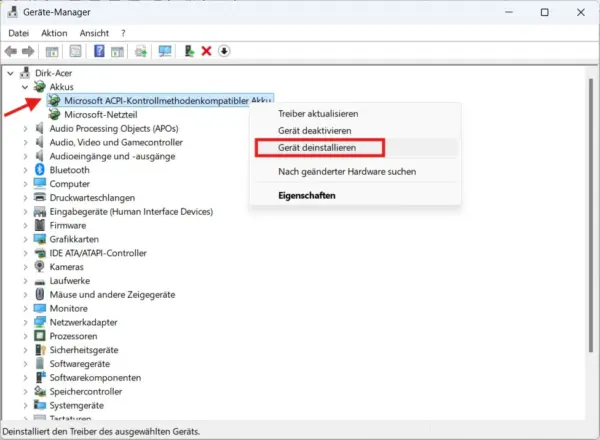Click the Speichercontroller icon

[x=39, y=391]
